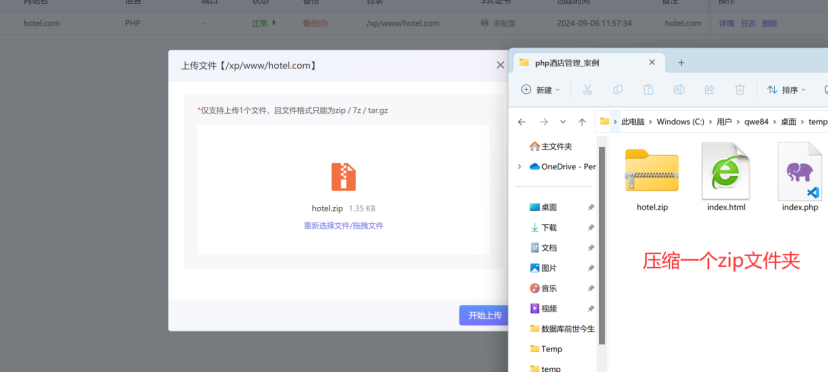Click 用户 in the address path
Image resolution: width=828 pixels, height=372 pixels.
pos(724,122)
